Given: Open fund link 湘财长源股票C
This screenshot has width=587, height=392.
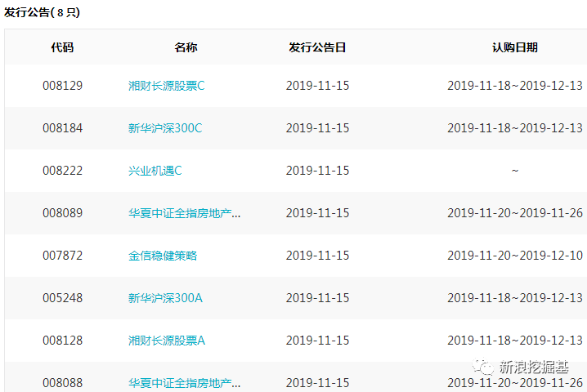Looking at the screenshot, I should 166,86.
